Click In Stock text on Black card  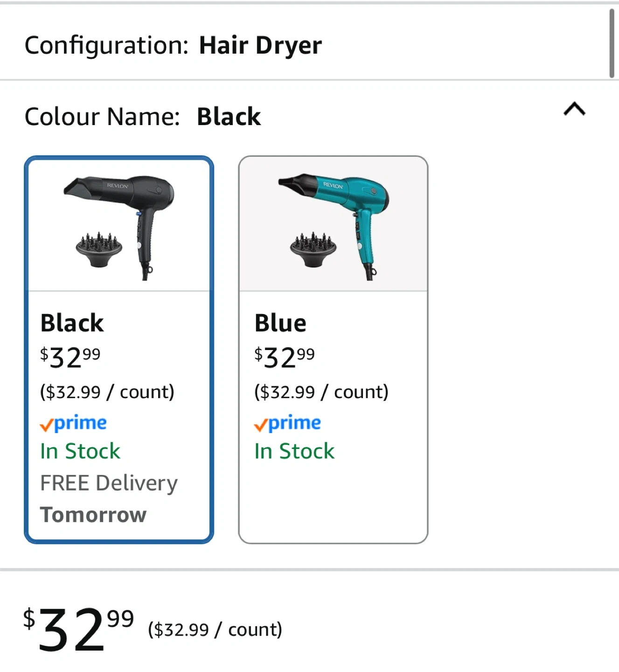(80, 451)
